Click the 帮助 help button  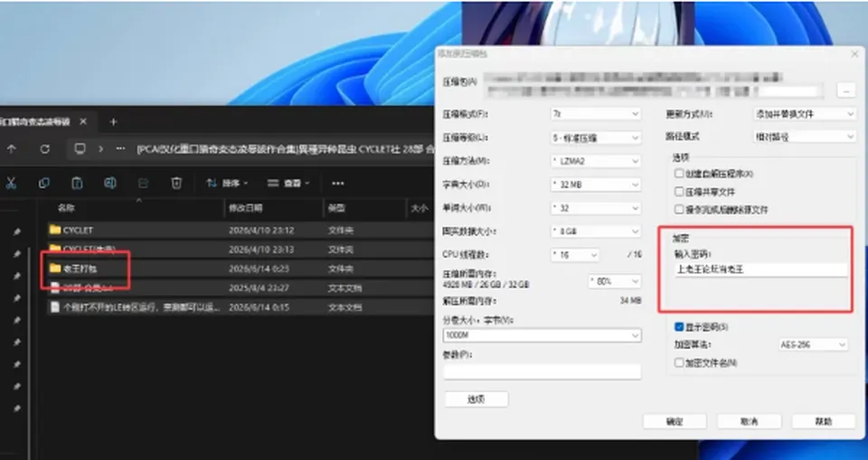coord(824,421)
